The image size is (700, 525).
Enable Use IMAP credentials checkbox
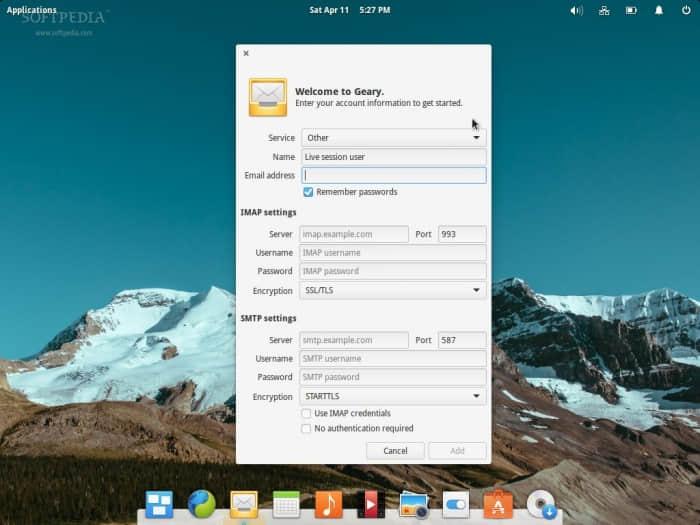point(307,413)
